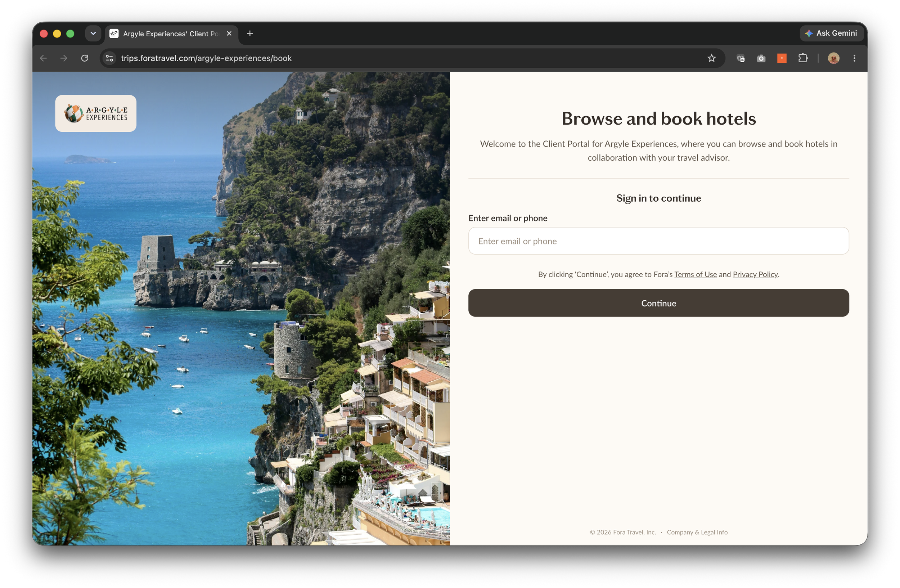The image size is (900, 588).
Task: Expand the tab search dropdown
Action: [93, 33]
